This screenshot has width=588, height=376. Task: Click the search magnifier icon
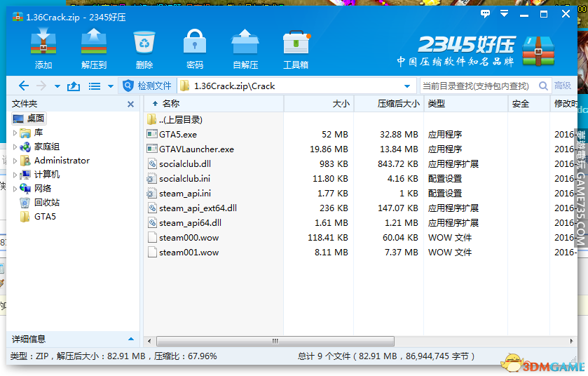(542, 86)
